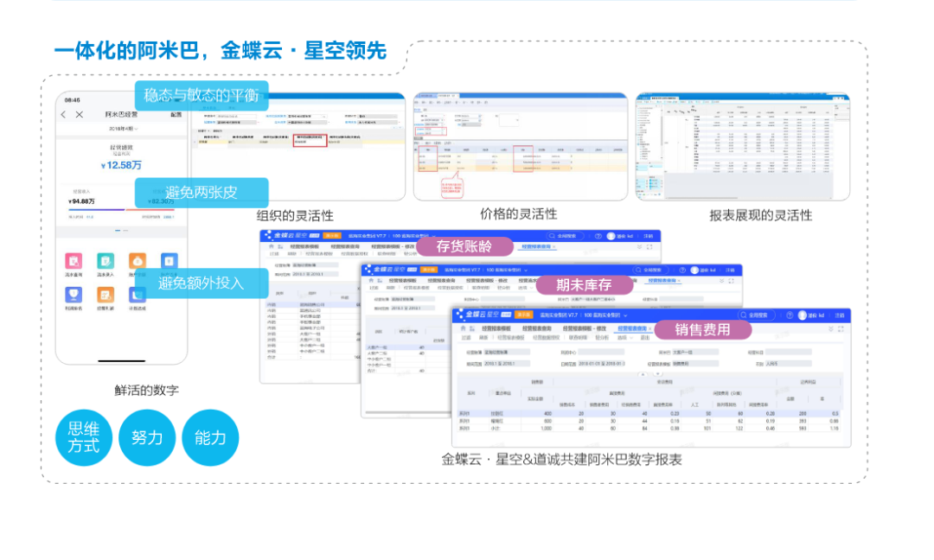The width and height of the screenshot is (934, 560).
Task: Click the help icon in the 期末库存 window
Action: (682, 270)
